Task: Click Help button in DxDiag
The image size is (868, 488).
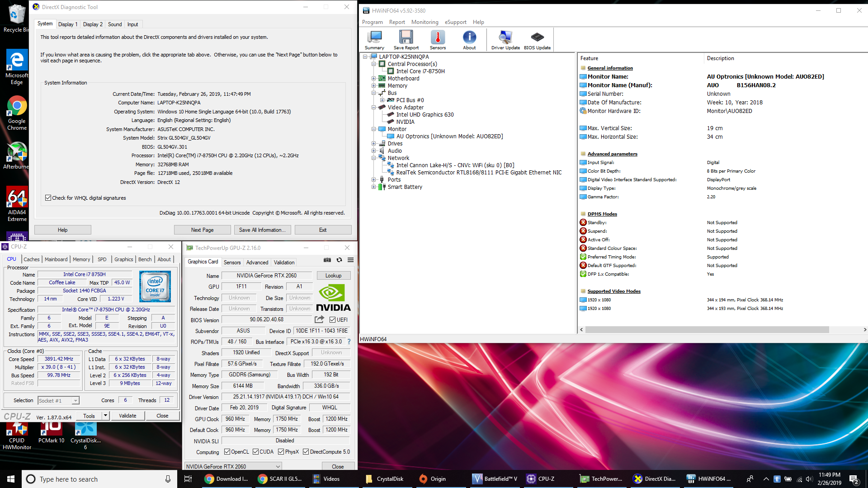Action: 62,230
